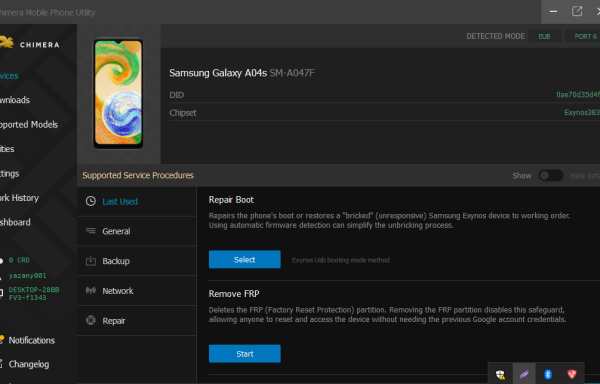Viewport: 600px width, 384px height.
Task: Click username yazany001
Action: 28,276
